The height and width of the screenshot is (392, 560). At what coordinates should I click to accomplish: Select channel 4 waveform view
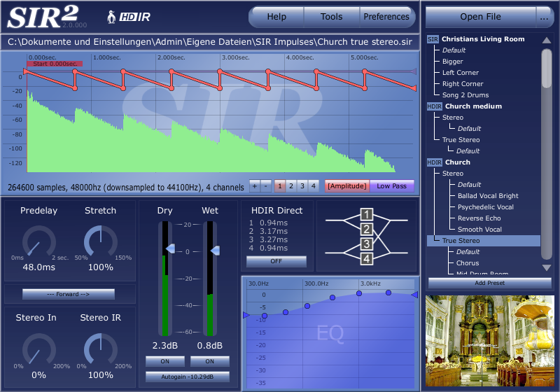coord(313,186)
